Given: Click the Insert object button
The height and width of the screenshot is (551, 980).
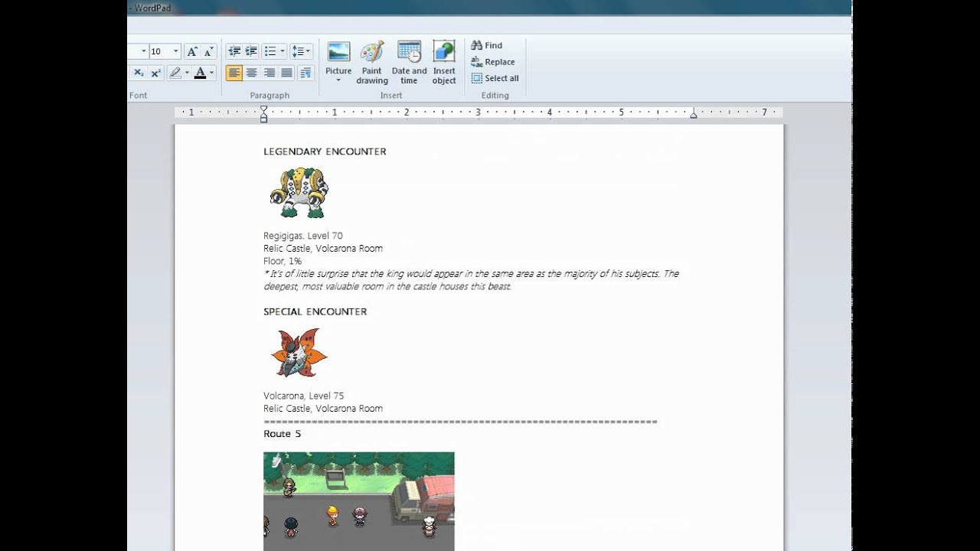Looking at the screenshot, I should pyautogui.click(x=444, y=63).
